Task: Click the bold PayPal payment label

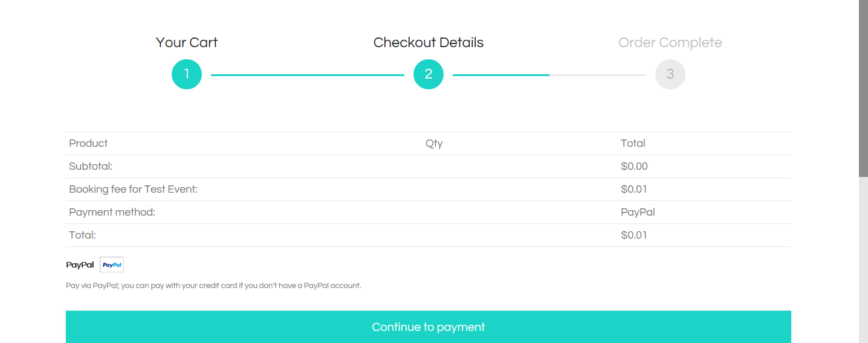Action: 80,264
